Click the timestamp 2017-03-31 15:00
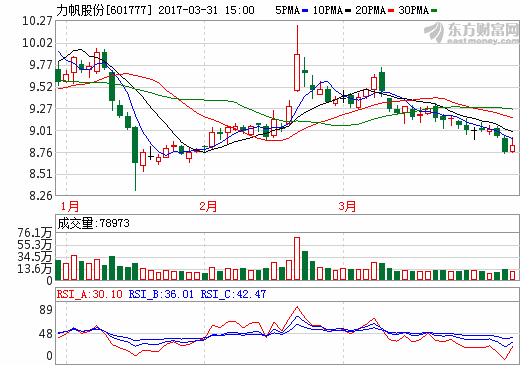Image resolution: width=520 pixels, height=365 pixels. pos(206,10)
